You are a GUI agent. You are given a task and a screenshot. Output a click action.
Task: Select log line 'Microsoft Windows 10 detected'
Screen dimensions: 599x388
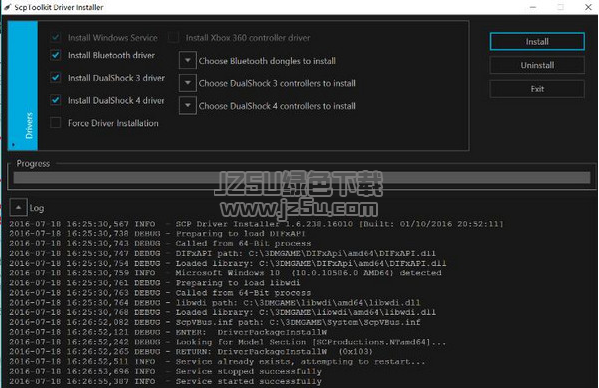225,273
